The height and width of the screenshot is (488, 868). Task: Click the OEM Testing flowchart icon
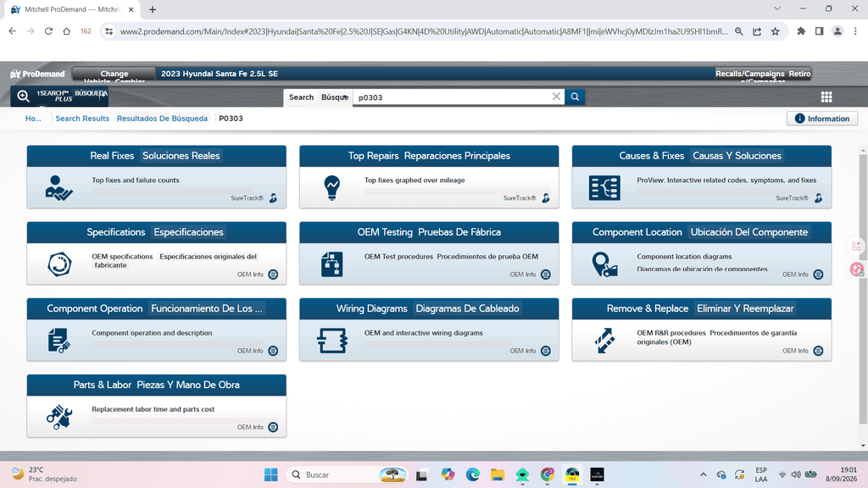(x=331, y=264)
